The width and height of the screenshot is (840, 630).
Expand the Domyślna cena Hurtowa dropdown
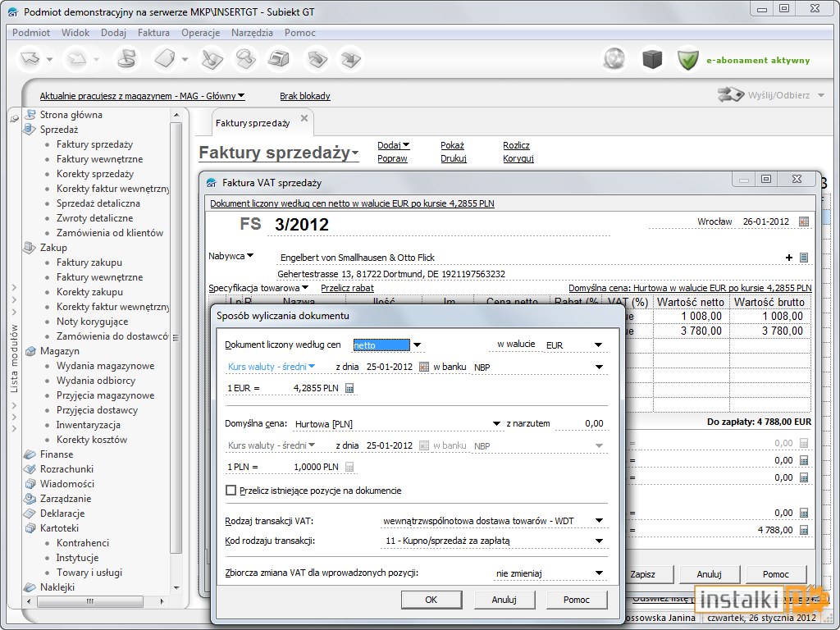click(496, 424)
